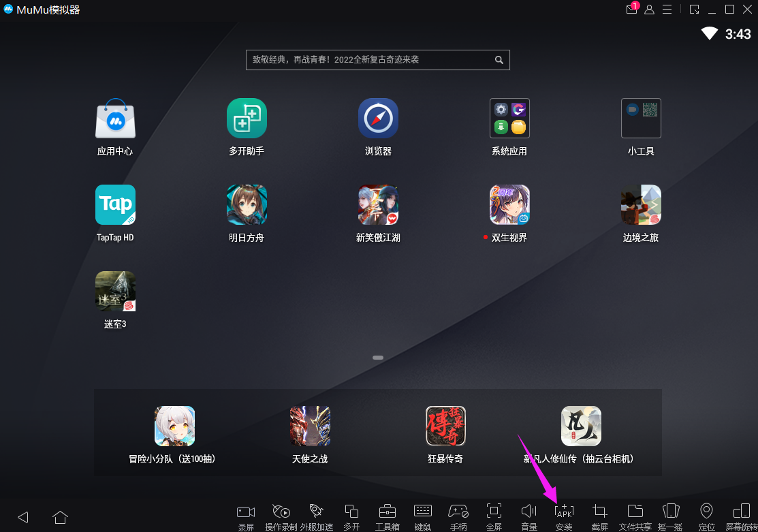Open 定位 location settings

[706, 517]
